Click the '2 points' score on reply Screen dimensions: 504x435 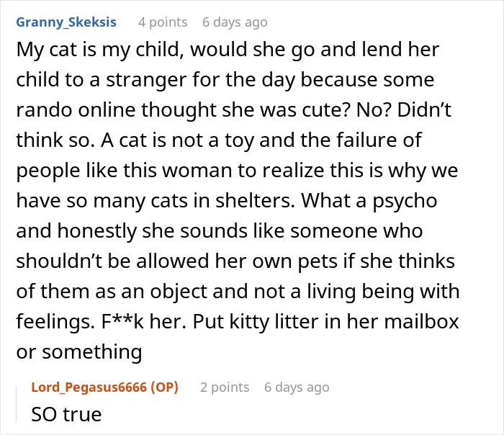click(225, 387)
